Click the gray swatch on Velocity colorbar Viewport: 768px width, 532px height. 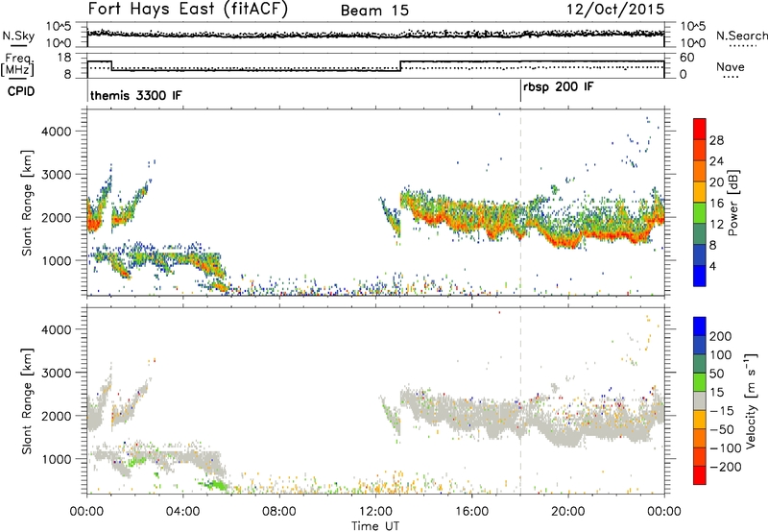click(x=700, y=401)
